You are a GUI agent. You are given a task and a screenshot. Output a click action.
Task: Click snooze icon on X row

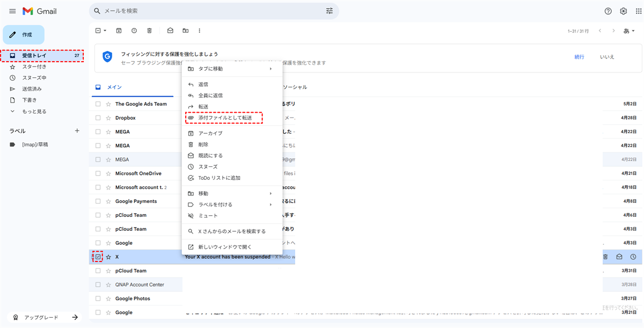633,257
